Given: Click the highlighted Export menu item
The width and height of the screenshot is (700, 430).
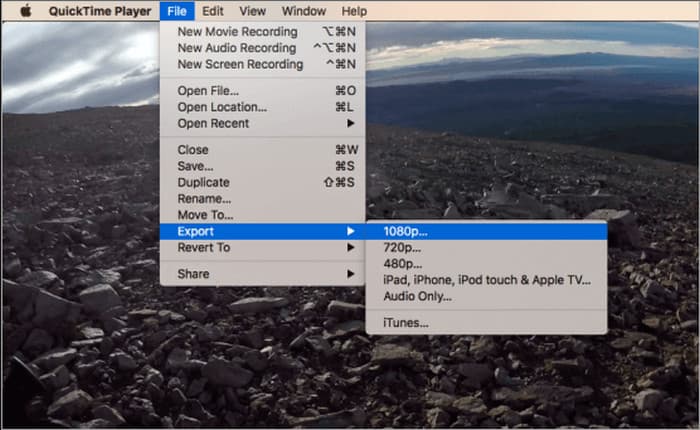Looking at the screenshot, I should pyautogui.click(x=262, y=231).
